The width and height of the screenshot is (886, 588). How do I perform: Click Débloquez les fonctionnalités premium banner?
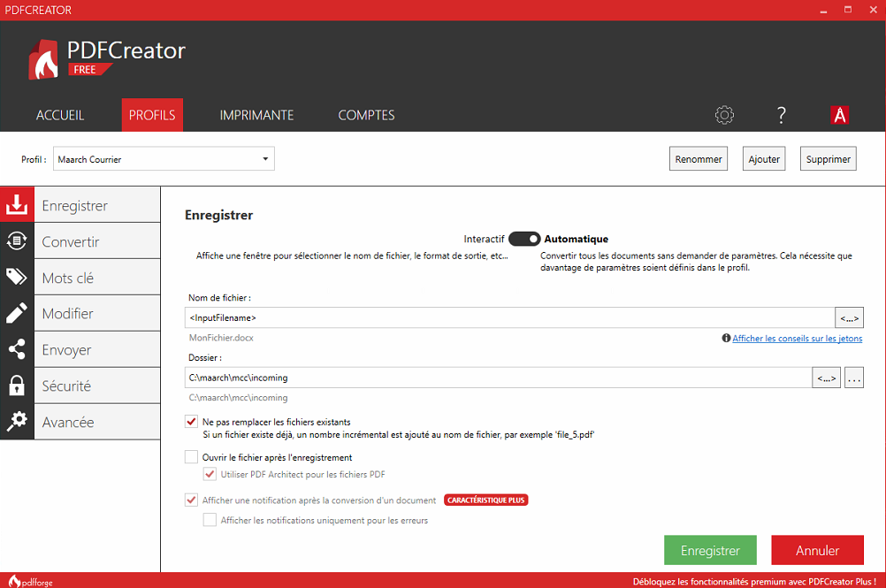(x=754, y=581)
